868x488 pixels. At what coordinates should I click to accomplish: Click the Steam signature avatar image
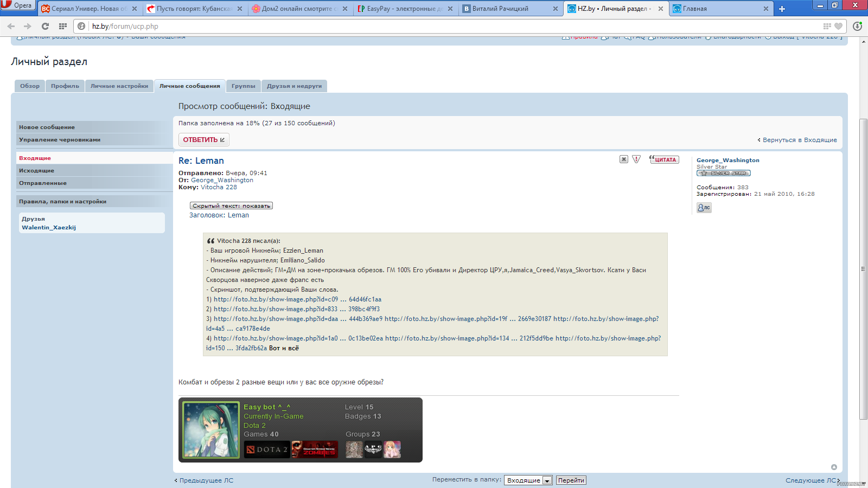pos(211,430)
